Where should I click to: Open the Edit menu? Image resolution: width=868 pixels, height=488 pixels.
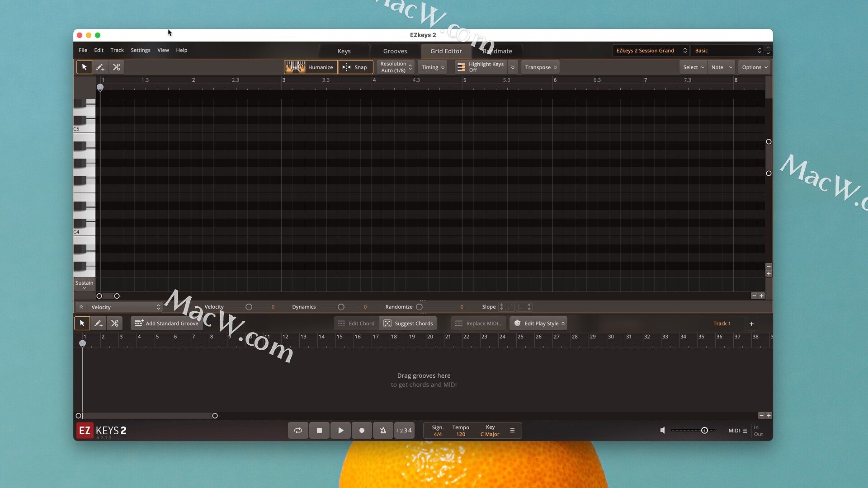(99, 50)
